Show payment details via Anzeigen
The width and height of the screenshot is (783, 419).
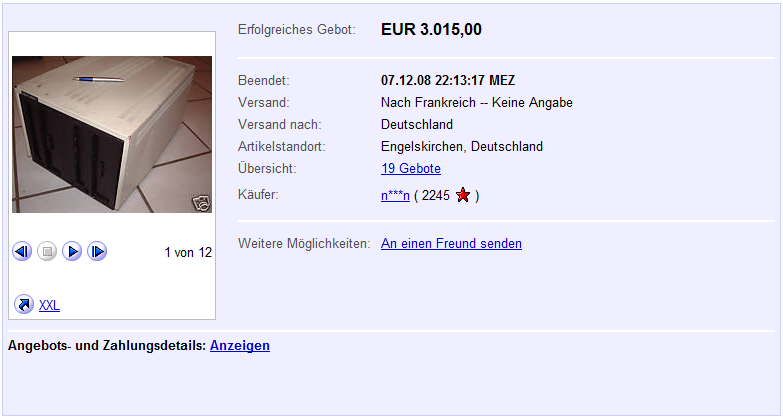pyautogui.click(x=240, y=346)
